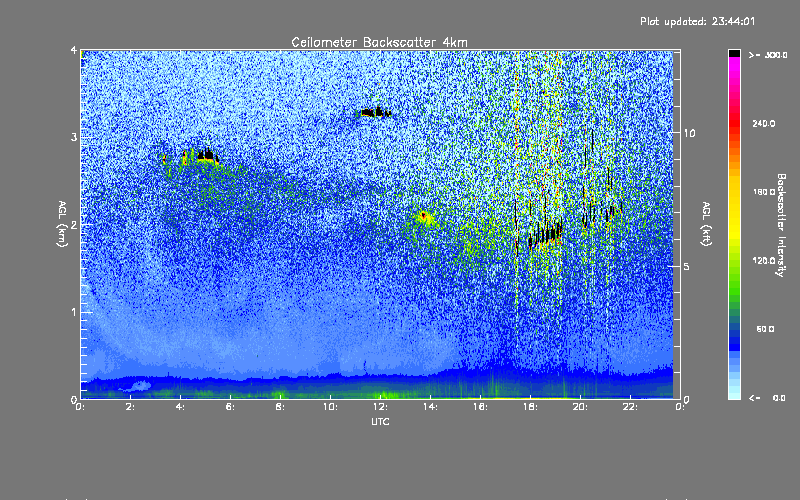
Task: Pick the red segment of the colorbar
Action: 734,122
